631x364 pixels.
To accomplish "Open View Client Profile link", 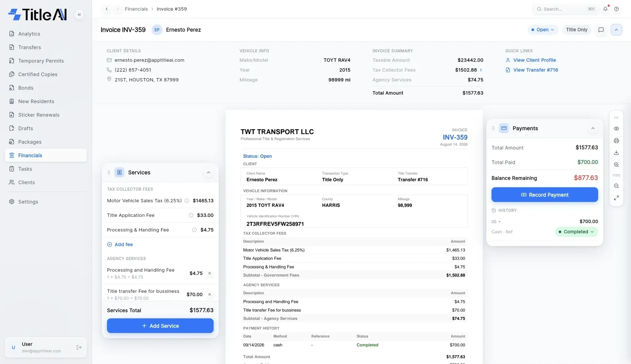I will (x=531, y=60).
